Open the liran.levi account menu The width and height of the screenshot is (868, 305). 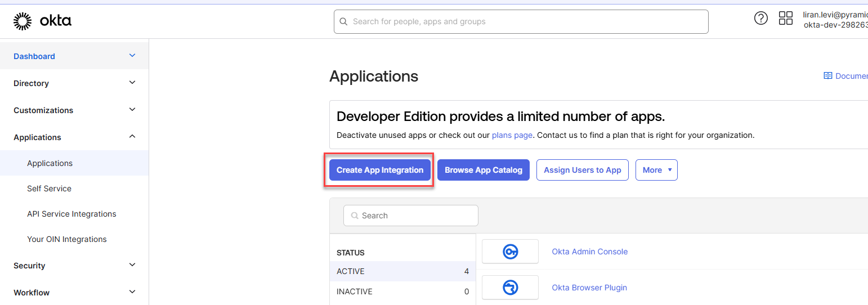(835, 20)
